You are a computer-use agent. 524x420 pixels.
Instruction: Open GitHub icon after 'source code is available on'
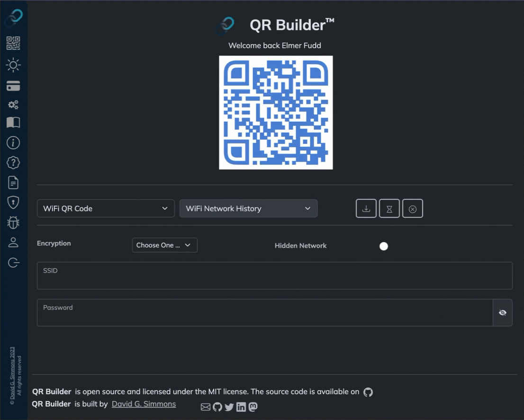tap(368, 392)
